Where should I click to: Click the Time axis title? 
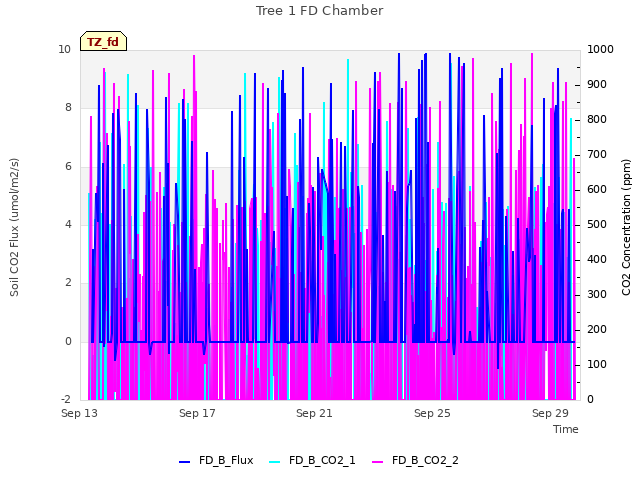[x=566, y=429]
